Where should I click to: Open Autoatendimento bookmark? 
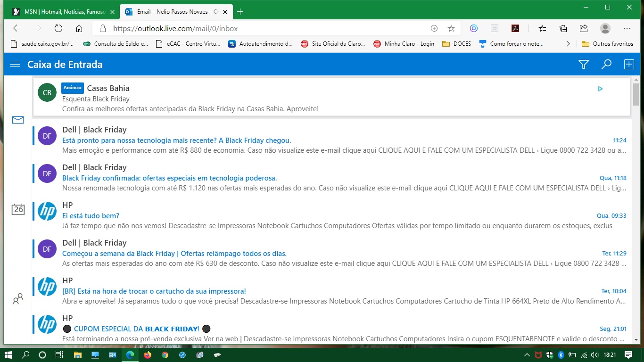pos(261,44)
